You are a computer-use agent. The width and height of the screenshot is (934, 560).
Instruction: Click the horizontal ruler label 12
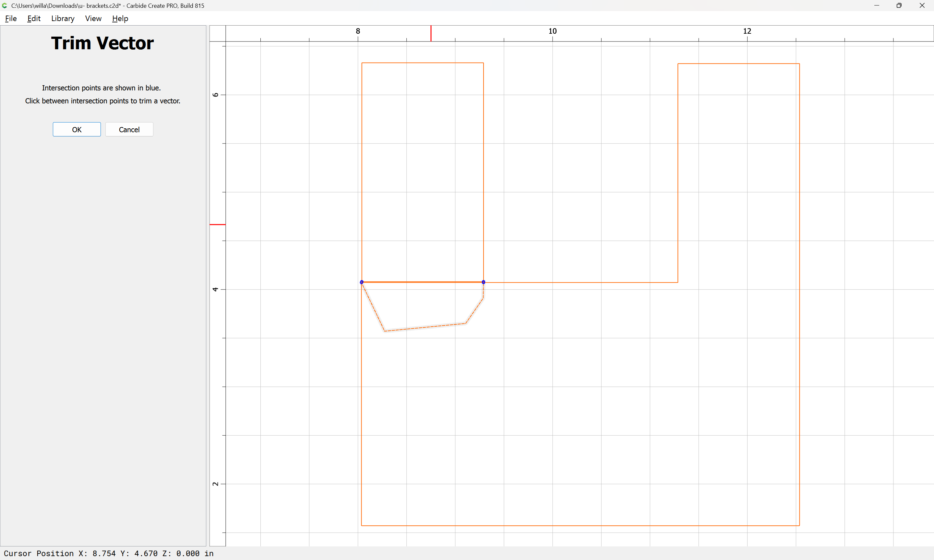pos(747,31)
